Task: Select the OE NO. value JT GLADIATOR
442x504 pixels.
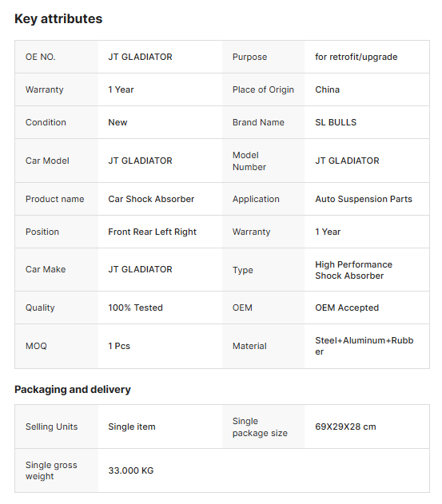Action: tap(140, 57)
